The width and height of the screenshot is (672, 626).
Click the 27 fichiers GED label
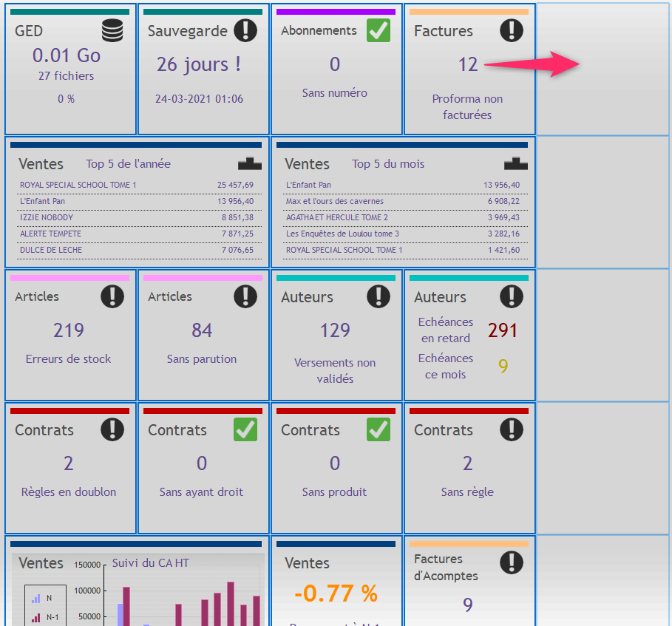(x=66, y=76)
